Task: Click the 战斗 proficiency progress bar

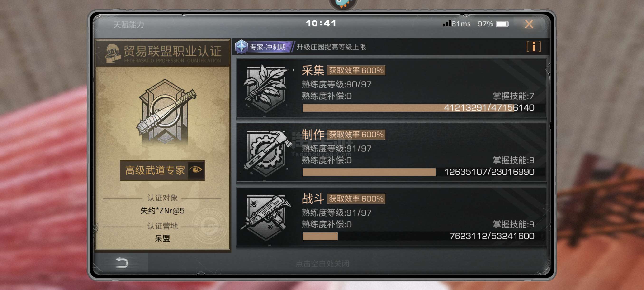Action: [419, 236]
